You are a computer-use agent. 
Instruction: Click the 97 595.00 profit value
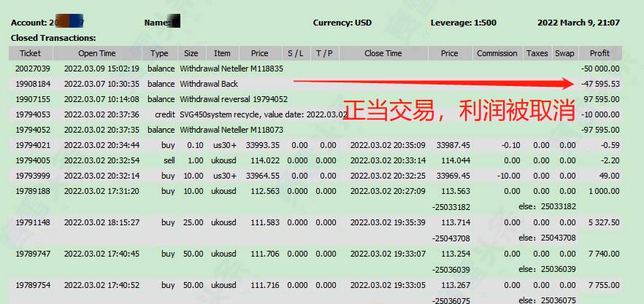point(602,99)
